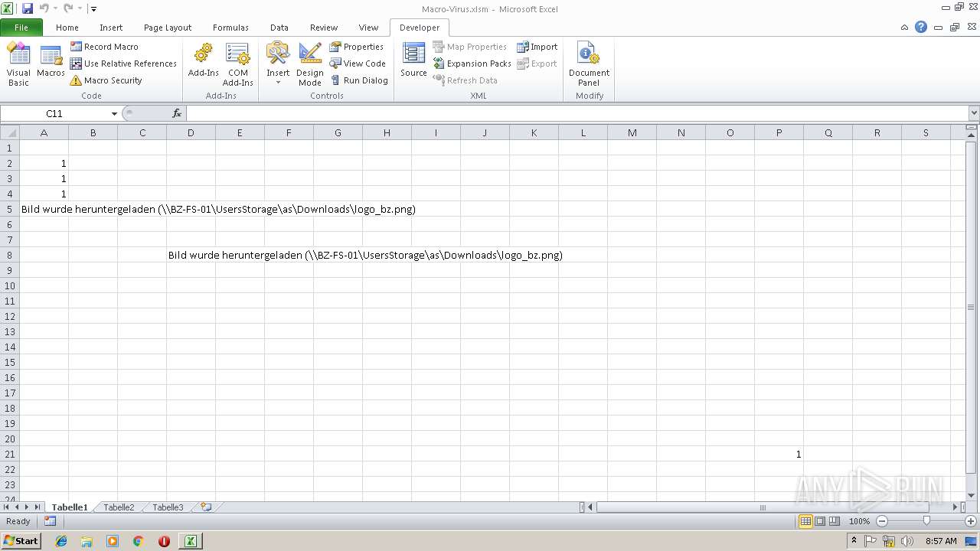Switch to the Formulas tab

pos(230,28)
